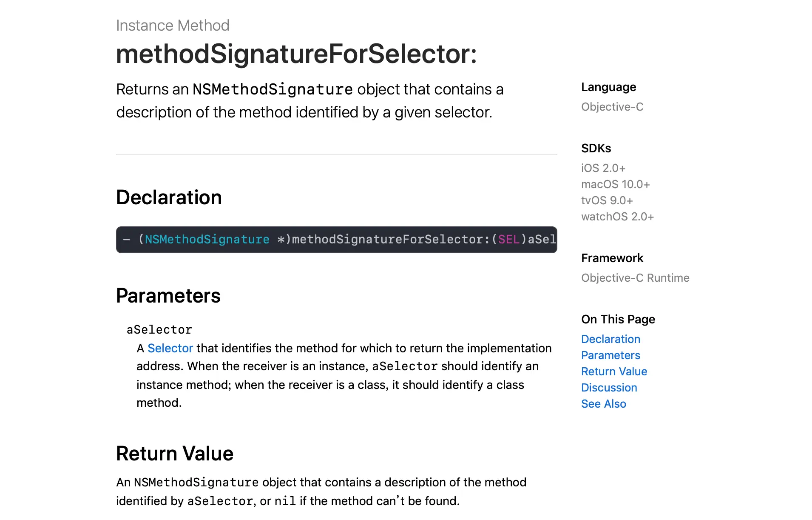Click the aSelector parameter name label
Screen dimensions: 812x520
coord(159,330)
